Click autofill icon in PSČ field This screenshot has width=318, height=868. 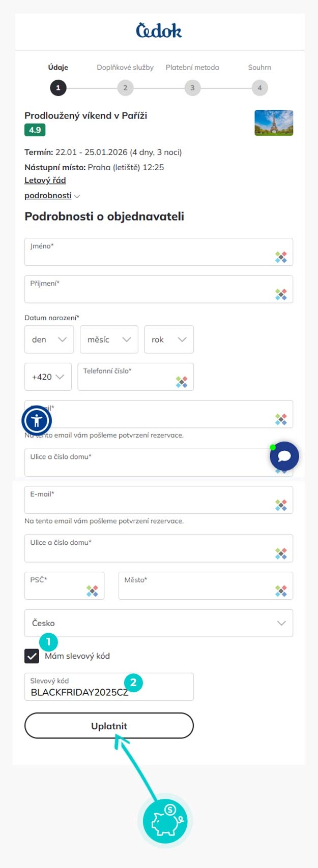click(x=92, y=591)
